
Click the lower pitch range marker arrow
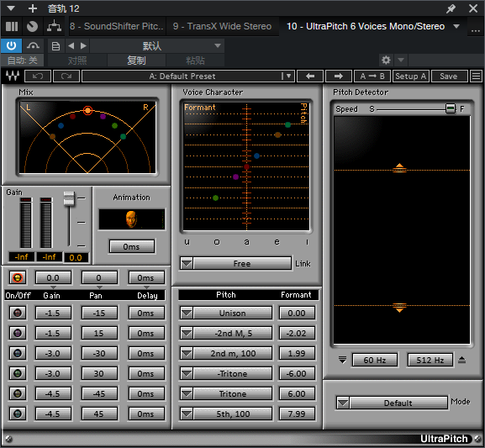(399, 308)
